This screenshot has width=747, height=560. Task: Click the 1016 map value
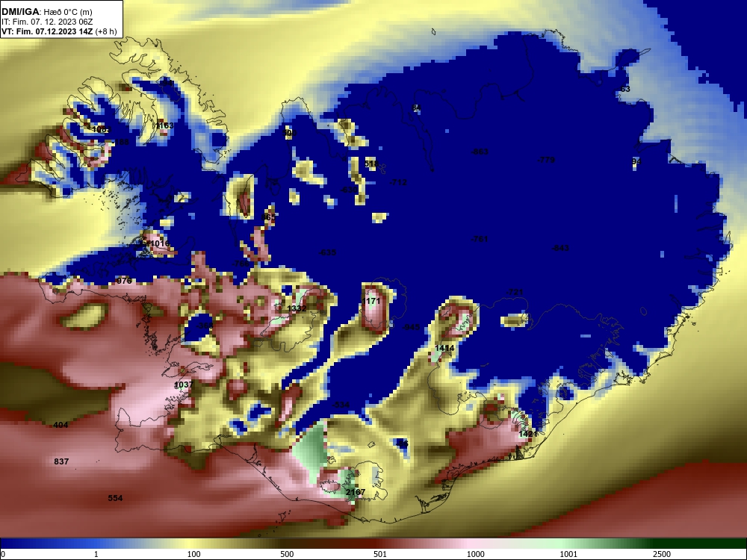(x=160, y=244)
